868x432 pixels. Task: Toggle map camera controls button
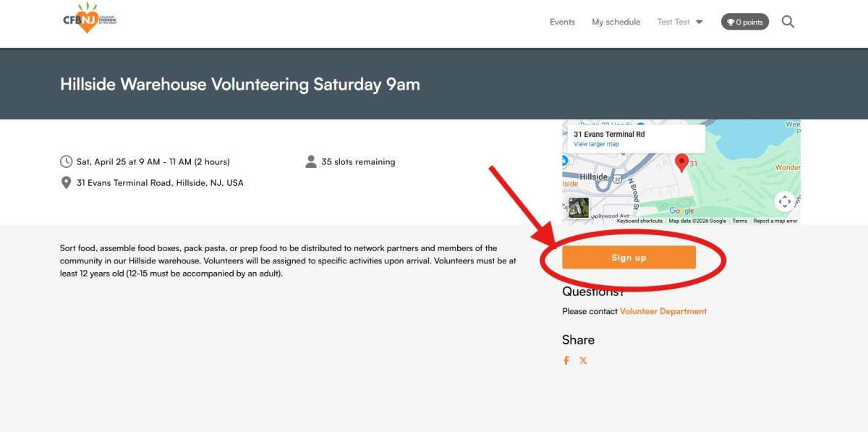coord(784,201)
